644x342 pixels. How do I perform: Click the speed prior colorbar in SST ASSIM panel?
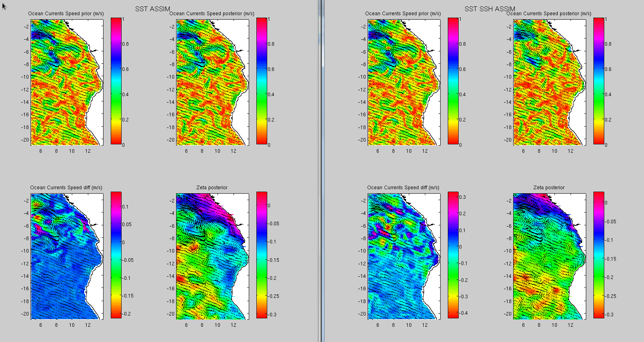click(x=116, y=81)
